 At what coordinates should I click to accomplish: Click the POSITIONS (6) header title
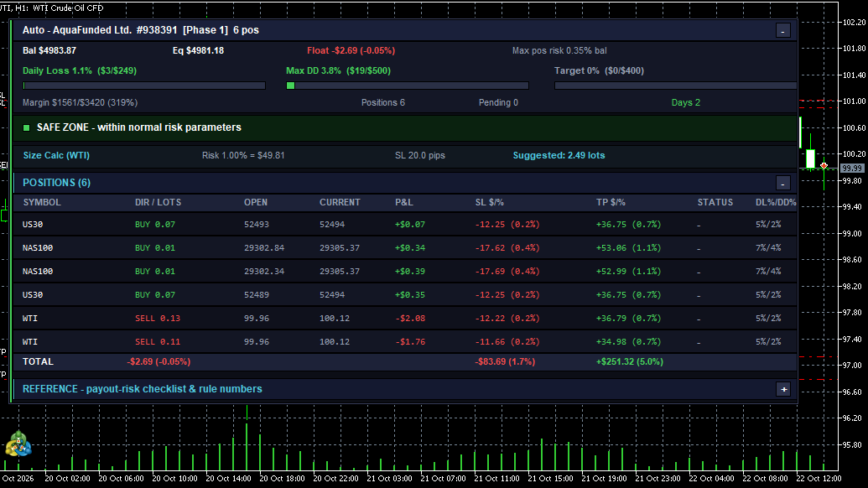56,183
